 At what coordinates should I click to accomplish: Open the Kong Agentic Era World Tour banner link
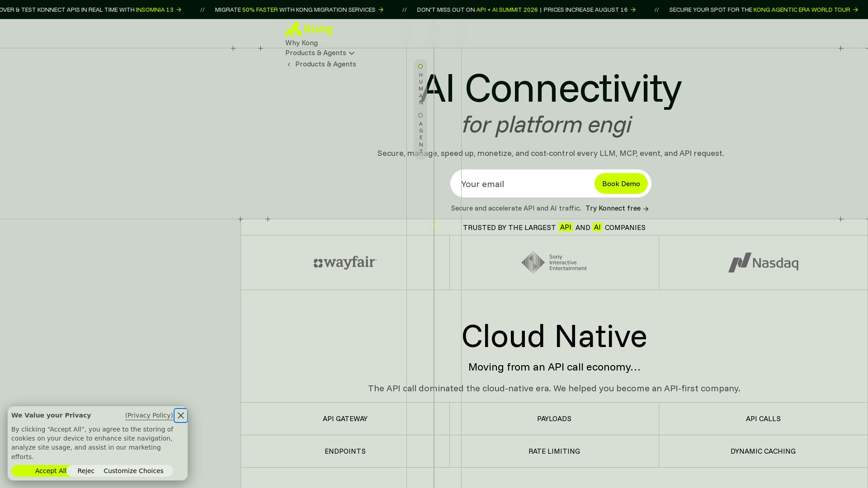tap(764, 9)
